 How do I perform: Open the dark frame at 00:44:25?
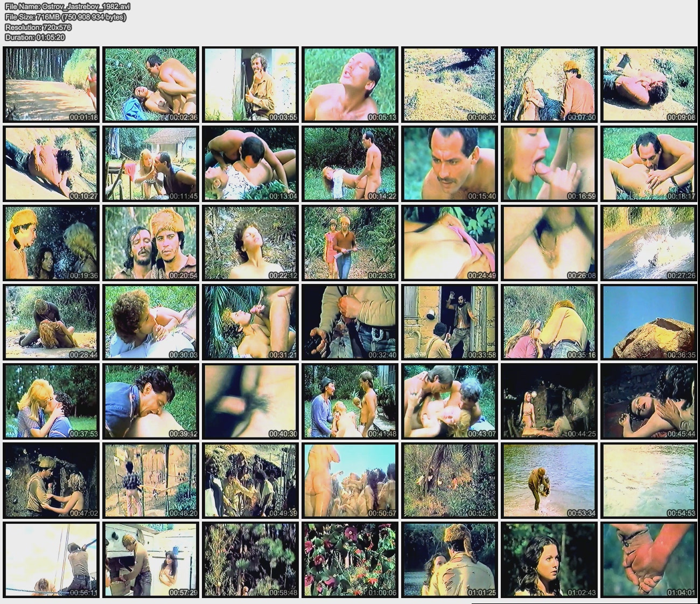(549, 401)
